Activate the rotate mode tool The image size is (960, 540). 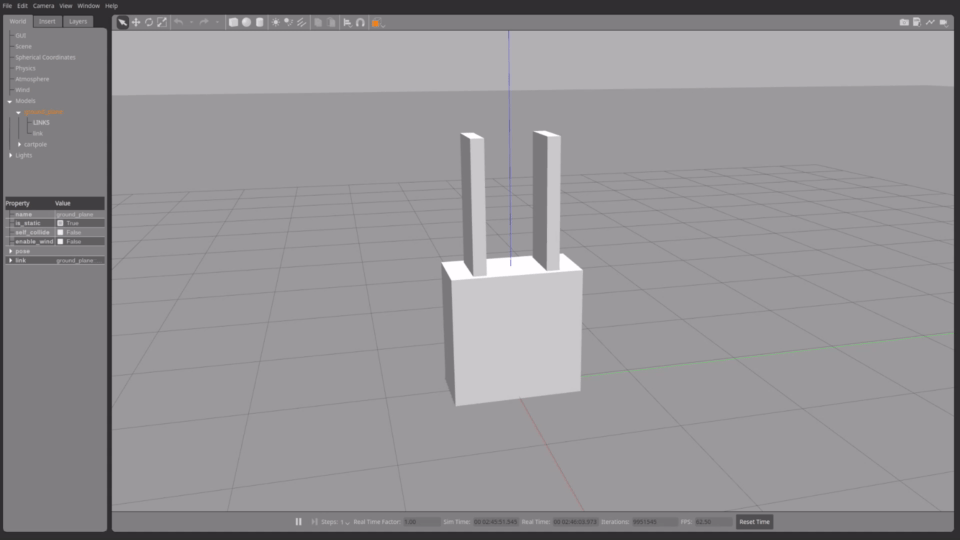click(x=149, y=23)
